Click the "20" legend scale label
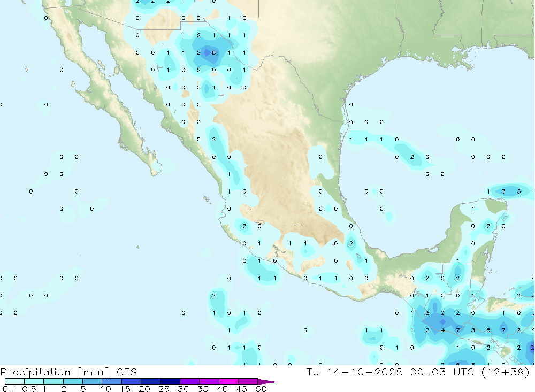Image resolution: width=535 pixels, height=392 pixels. point(144,389)
